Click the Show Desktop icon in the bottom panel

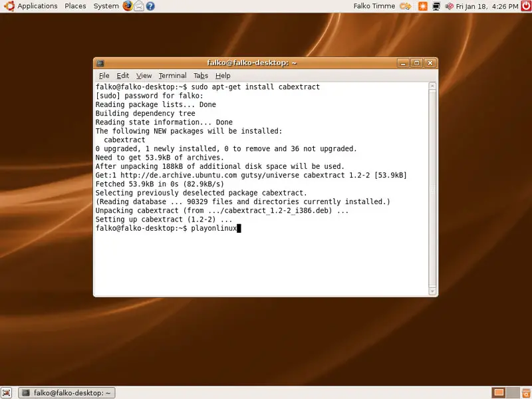pos(6,393)
